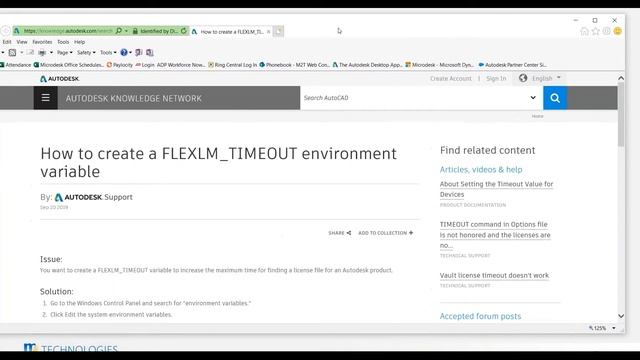Open the Page toolbar dropdown
Viewport: 640px width, 360px height.
pos(64,53)
